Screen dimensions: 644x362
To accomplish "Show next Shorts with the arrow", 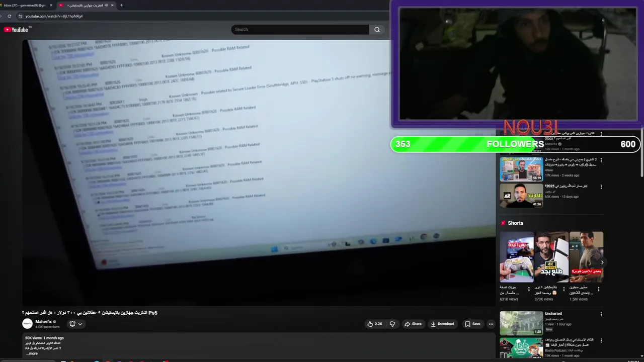I will click(602, 262).
